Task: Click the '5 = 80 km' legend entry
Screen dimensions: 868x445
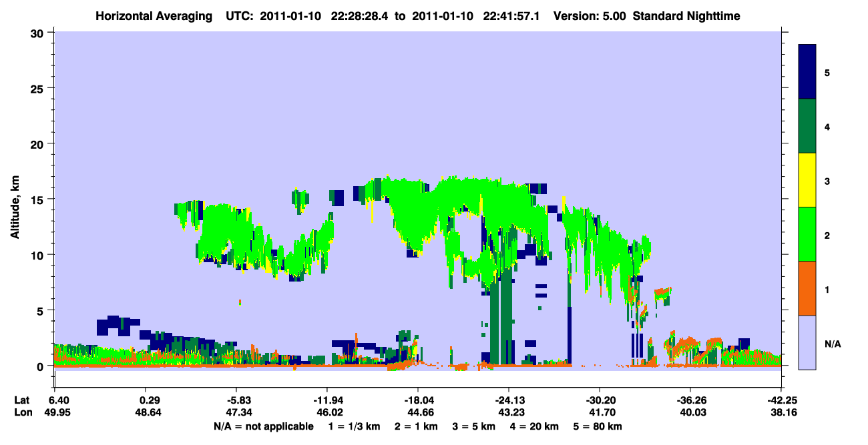Action: tap(598, 426)
